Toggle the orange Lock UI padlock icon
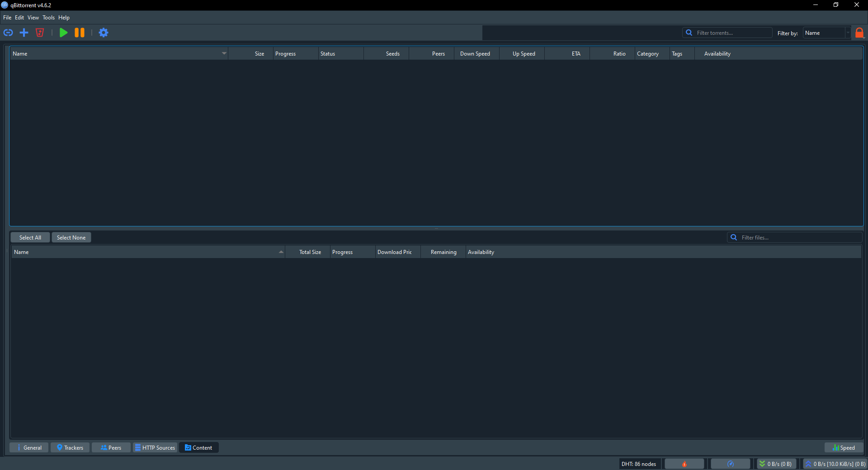Image resolution: width=868 pixels, height=470 pixels. [859, 33]
